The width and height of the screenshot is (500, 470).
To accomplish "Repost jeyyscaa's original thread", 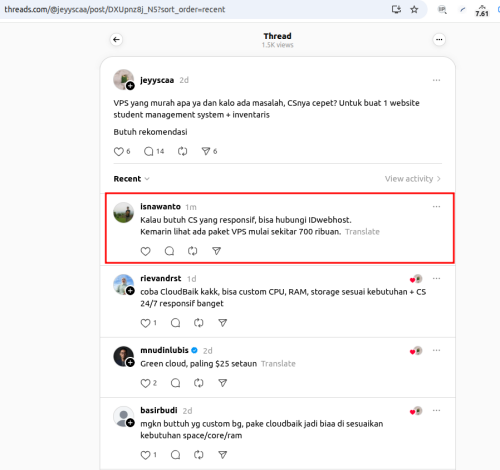I will [182, 151].
